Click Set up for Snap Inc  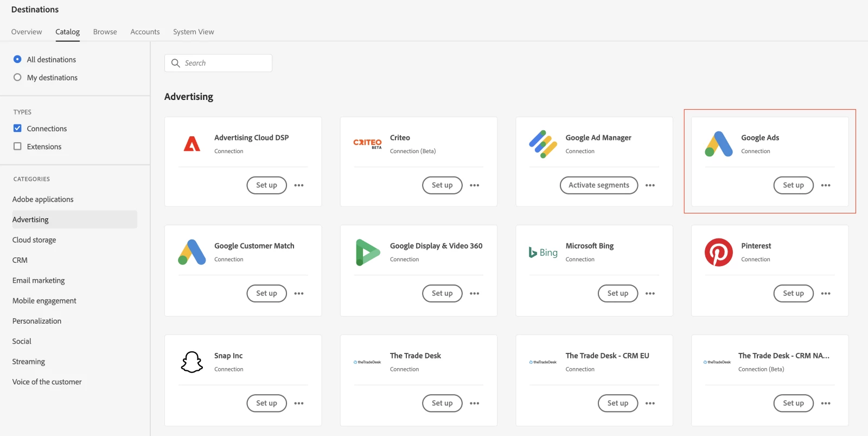[x=266, y=403]
